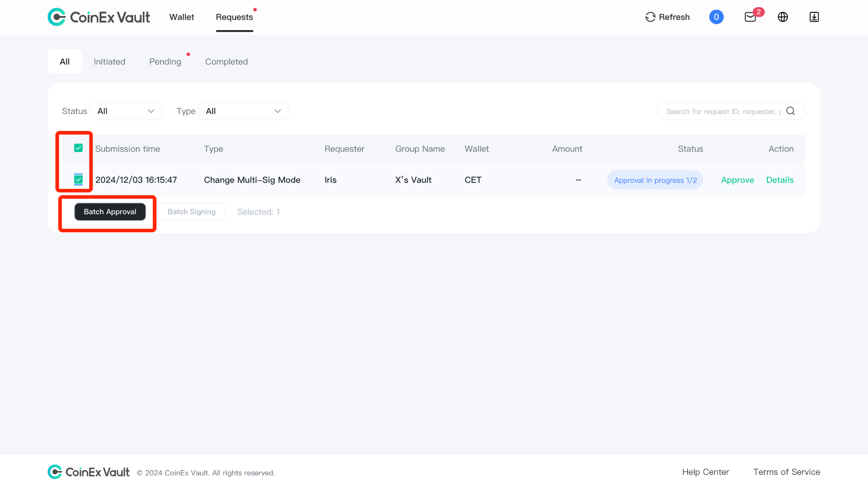Viewport: 868px width, 488px height.
Task: Click the Wallet column header
Action: [x=477, y=149]
